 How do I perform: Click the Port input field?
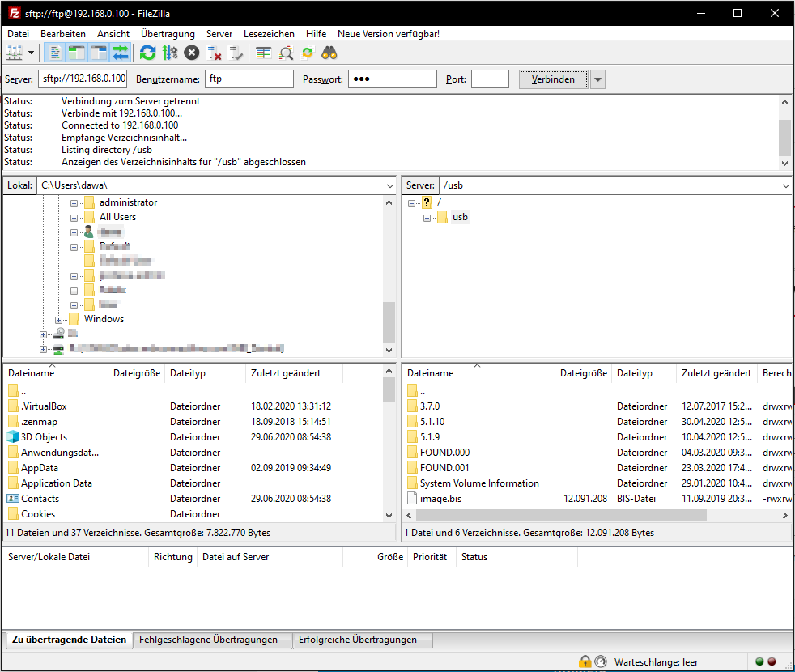tap(490, 79)
